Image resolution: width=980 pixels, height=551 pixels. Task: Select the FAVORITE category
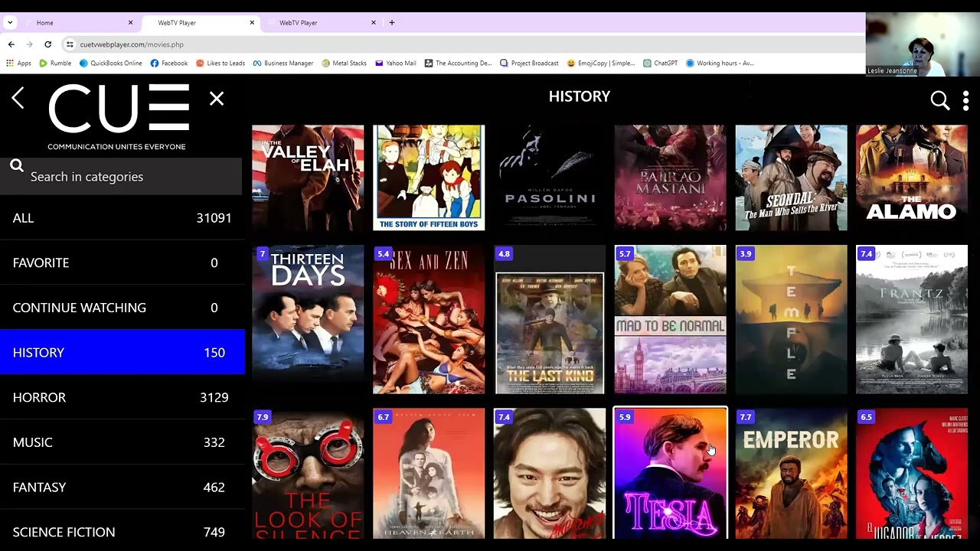[122, 262]
